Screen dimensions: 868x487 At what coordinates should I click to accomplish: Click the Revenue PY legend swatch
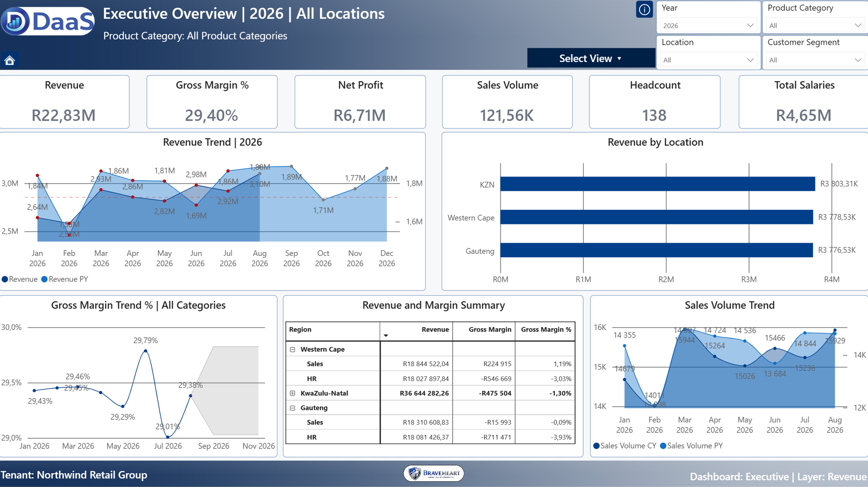(44, 279)
